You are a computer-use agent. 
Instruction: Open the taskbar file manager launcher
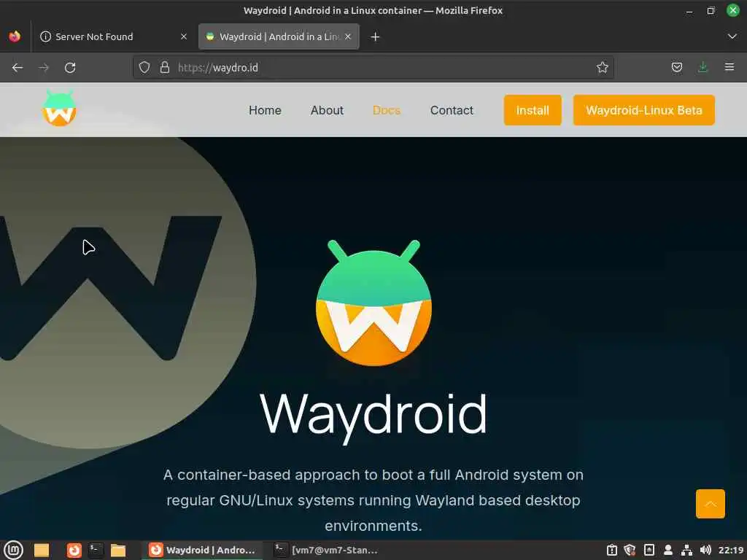click(x=42, y=550)
